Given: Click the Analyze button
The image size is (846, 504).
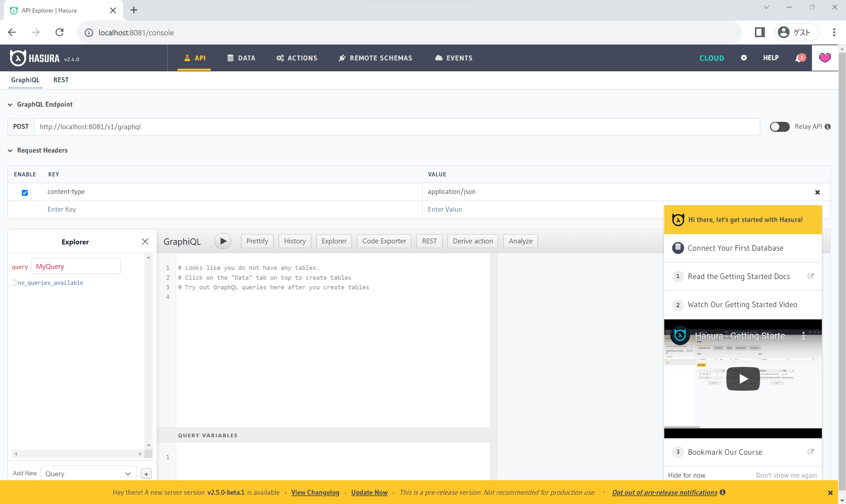Looking at the screenshot, I should pos(520,241).
